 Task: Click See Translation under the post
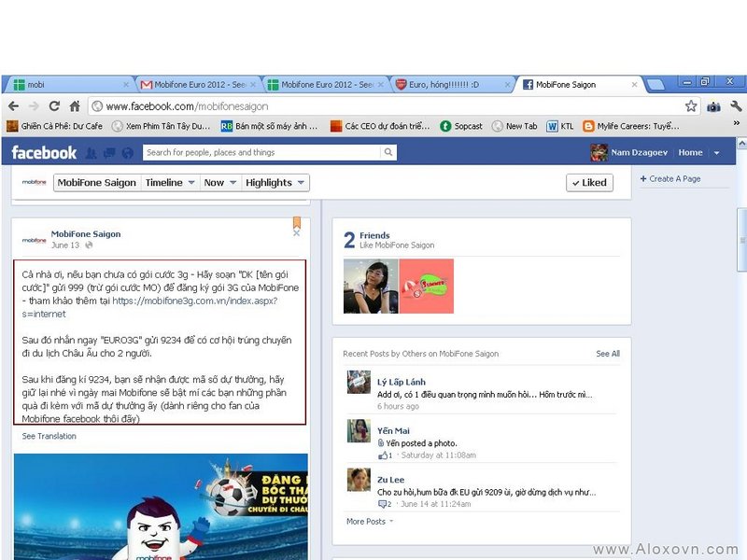pyautogui.click(x=49, y=436)
